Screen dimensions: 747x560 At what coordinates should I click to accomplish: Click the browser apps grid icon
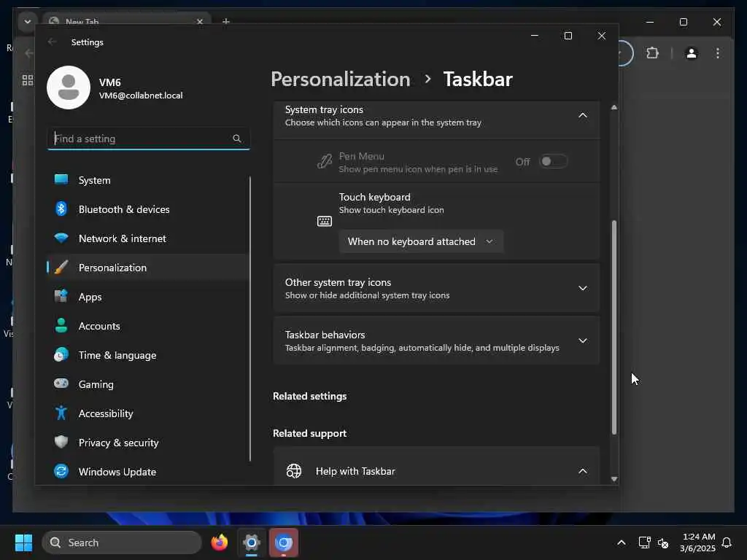pos(28,80)
